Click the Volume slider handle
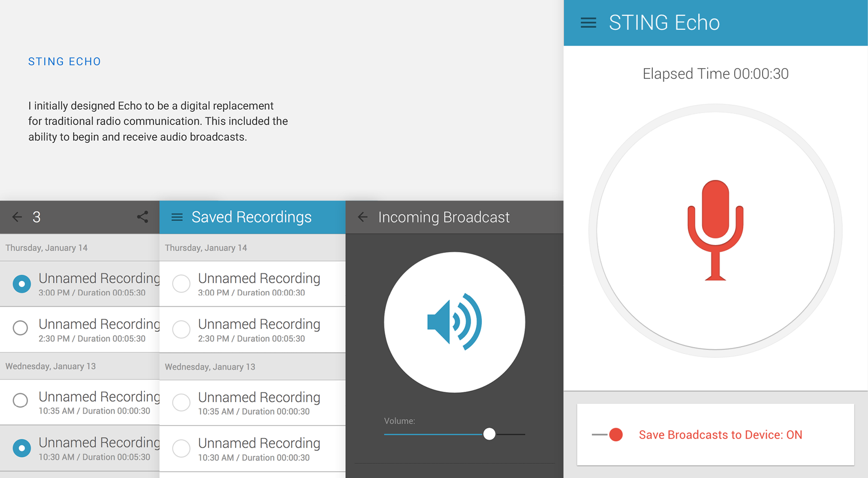This screenshot has width=868, height=478. [x=489, y=434]
